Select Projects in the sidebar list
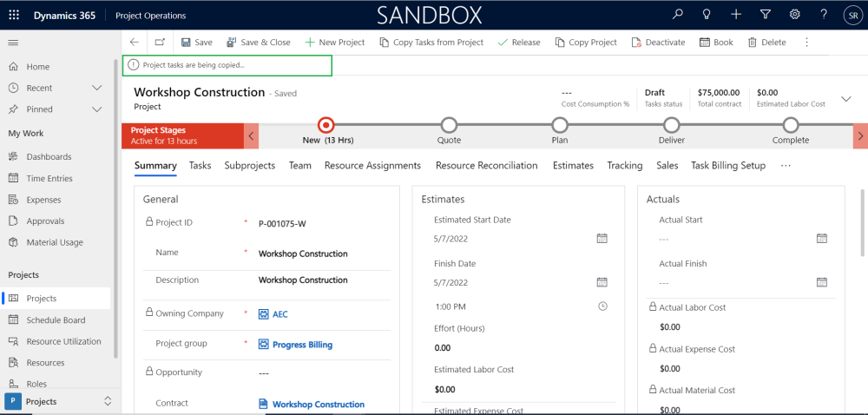The width and height of the screenshot is (868, 415). [x=56, y=299]
